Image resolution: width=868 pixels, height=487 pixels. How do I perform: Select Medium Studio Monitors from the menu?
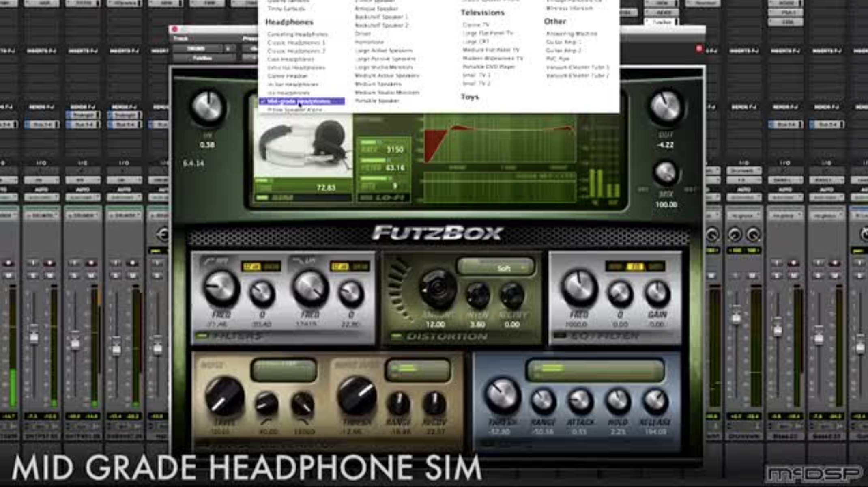(x=387, y=92)
